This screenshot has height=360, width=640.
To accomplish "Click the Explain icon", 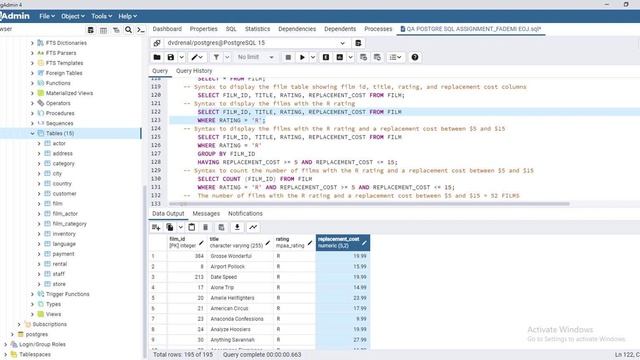I will (x=326, y=57).
